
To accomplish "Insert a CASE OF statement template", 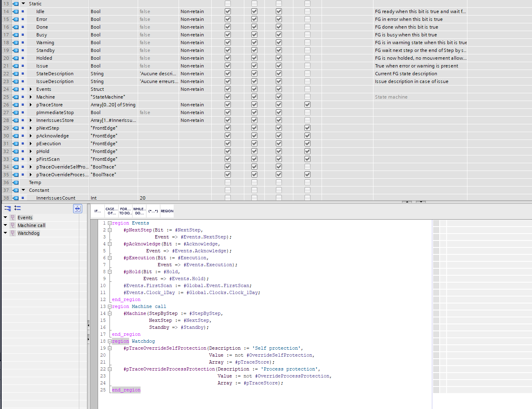I will pyautogui.click(x=112, y=211).
